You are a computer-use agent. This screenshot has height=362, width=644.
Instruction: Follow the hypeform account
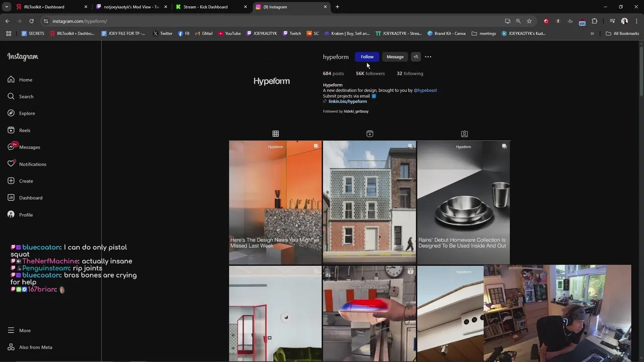click(367, 57)
